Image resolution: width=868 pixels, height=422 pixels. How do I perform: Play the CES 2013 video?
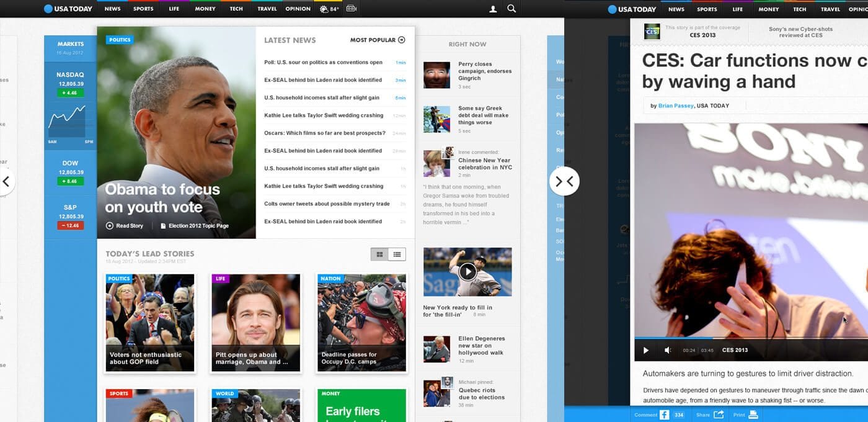[x=645, y=350]
